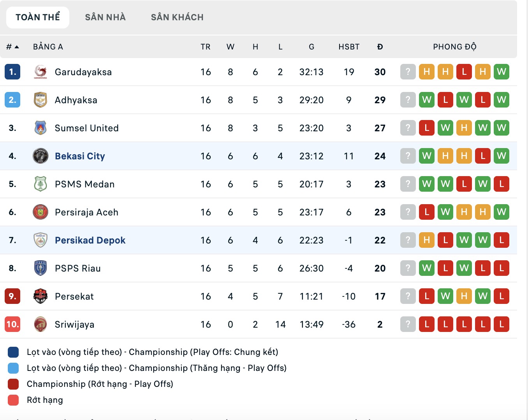
Task: Click the Sumsel United team logo
Action: [40, 128]
